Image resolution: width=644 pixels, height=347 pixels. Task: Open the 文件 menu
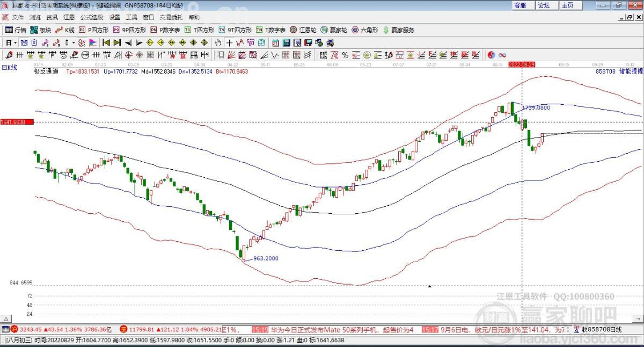pos(18,17)
